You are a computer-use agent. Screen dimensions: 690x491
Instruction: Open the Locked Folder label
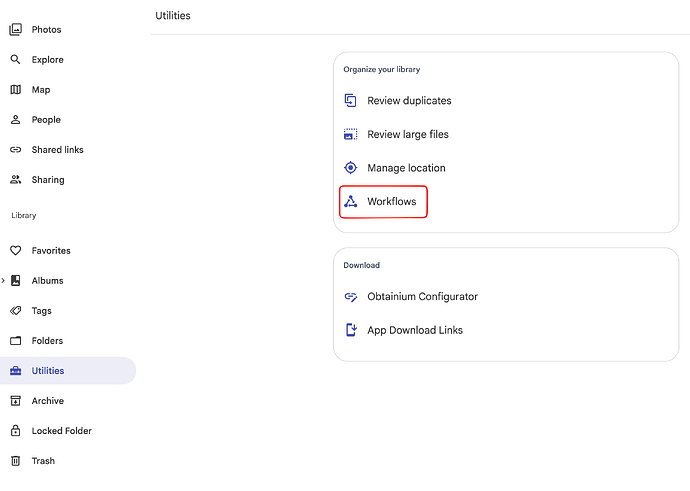point(62,430)
